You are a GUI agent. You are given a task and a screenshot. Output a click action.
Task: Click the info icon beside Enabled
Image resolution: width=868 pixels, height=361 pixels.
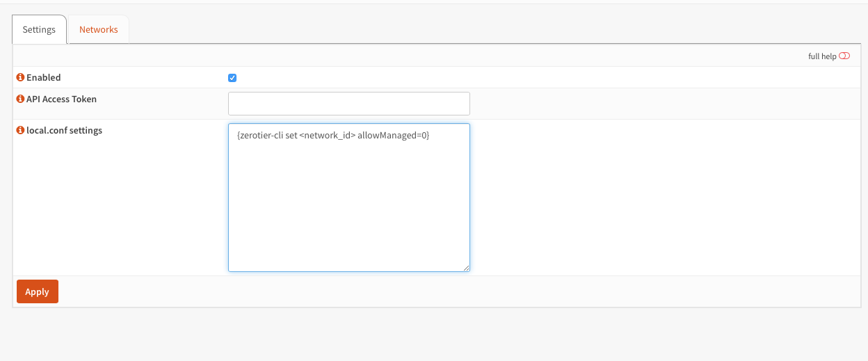click(x=20, y=78)
